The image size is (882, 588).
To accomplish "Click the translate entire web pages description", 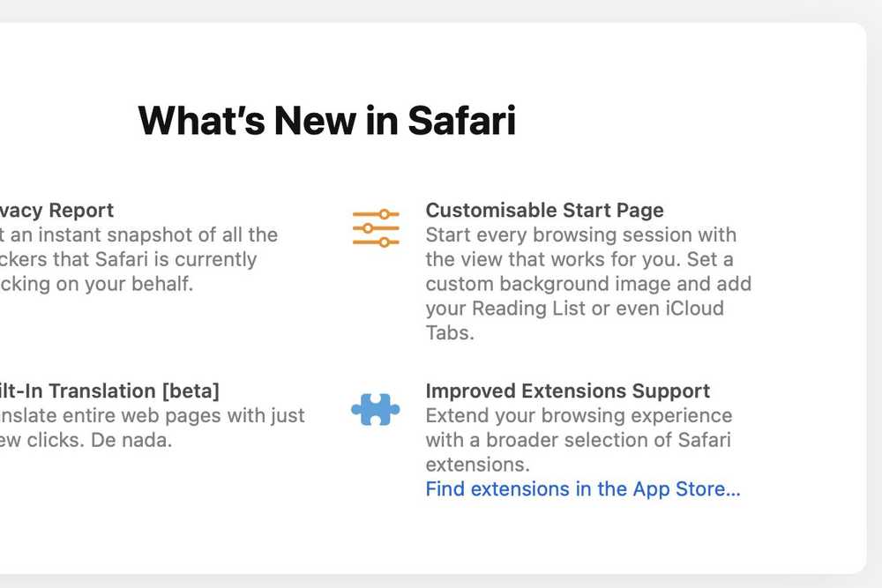I will (153, 428).
